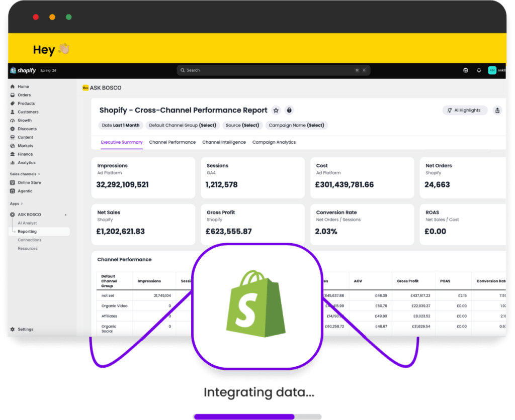This screenshot has height=420, width=515.
Task: Select the Conversion Rate metric card
Action: [x=362, y=225]
